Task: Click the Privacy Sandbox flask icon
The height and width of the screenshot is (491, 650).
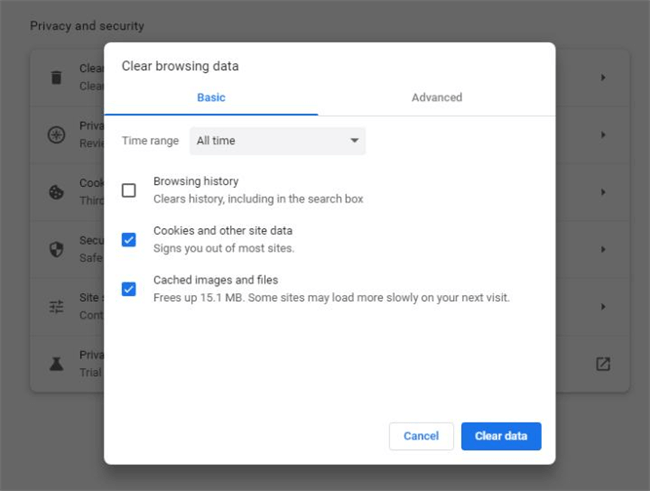Action: pos(57,364)
